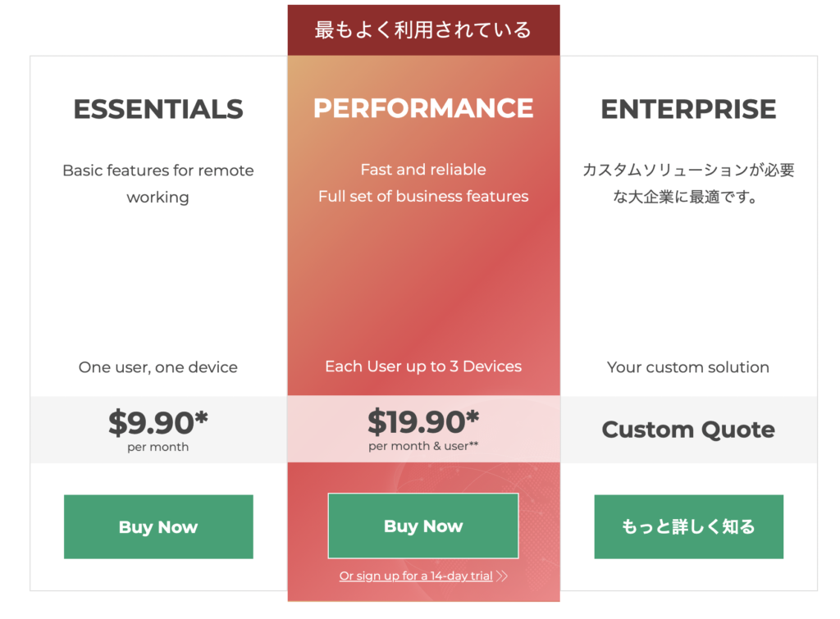Click 'Each User up to 3 Devices'
Screen dimensions: 840x619
coord(423,366)
